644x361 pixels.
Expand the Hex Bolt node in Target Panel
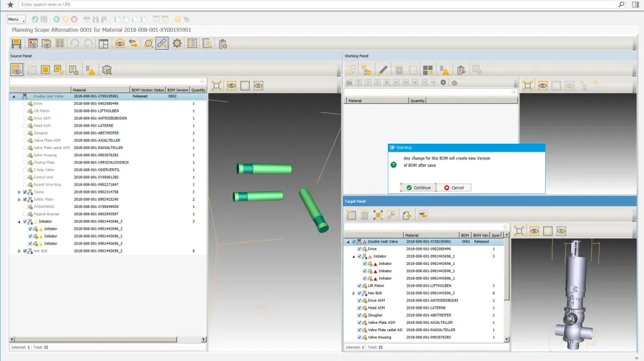[x=354, y=293]
